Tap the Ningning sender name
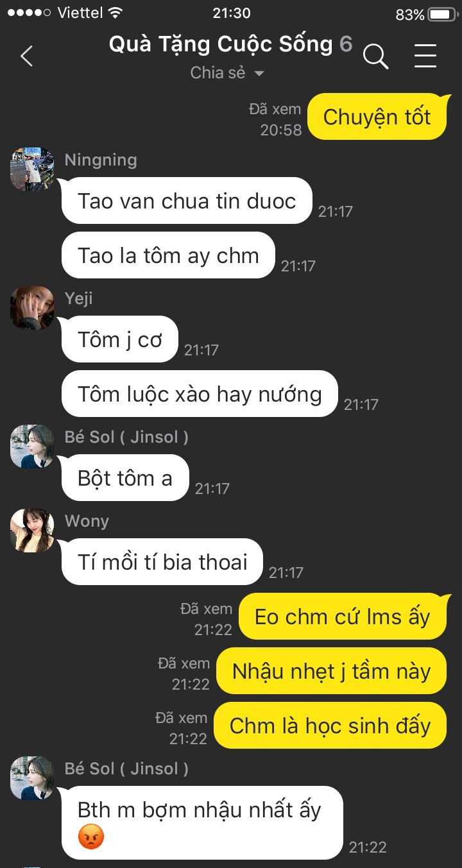The width and height of the screenshot is (462, 868). pyautogui.click(x=101, y=160)
